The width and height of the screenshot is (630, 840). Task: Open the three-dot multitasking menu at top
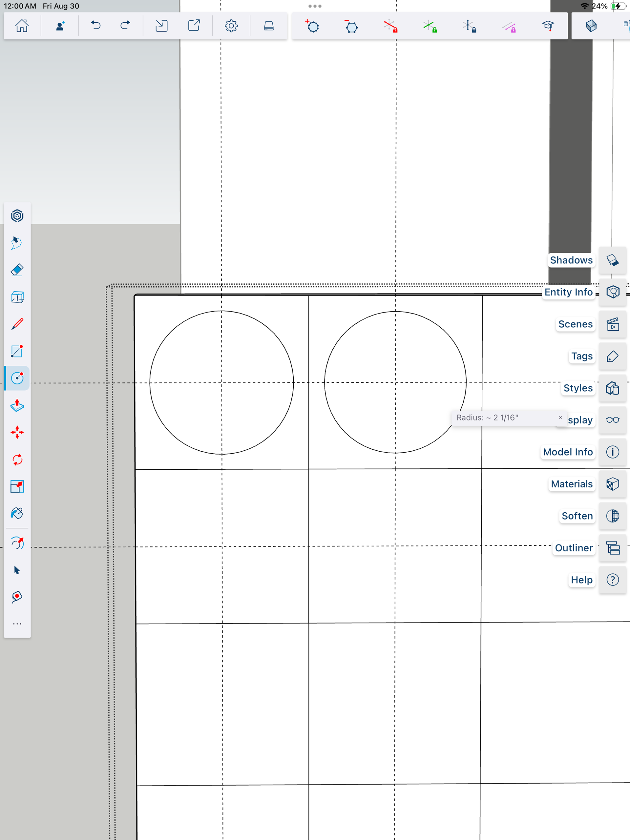coord(315,6)
